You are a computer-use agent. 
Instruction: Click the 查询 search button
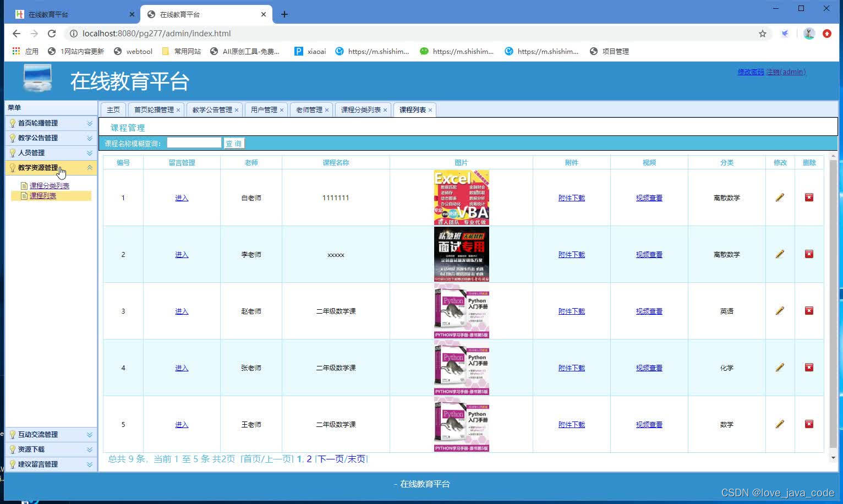[x=234, y=144]
